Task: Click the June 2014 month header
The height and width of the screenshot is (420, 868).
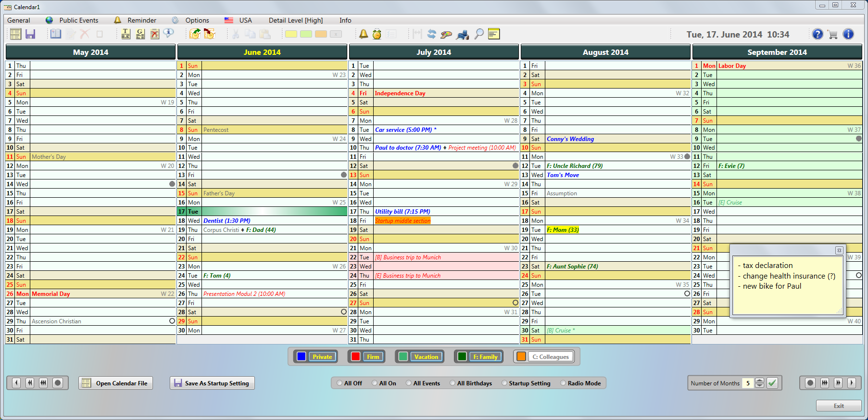Action: coord(262,52)
